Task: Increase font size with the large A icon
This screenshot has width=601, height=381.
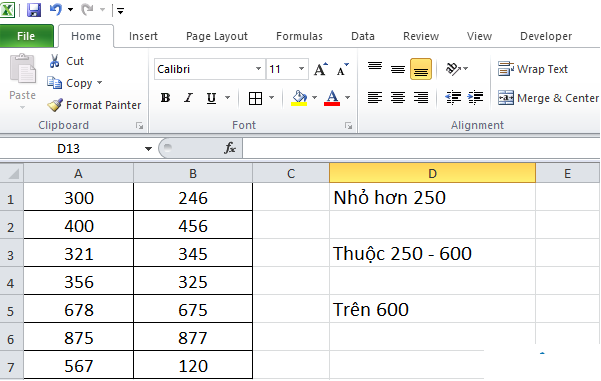Action: tap(320, 69)
